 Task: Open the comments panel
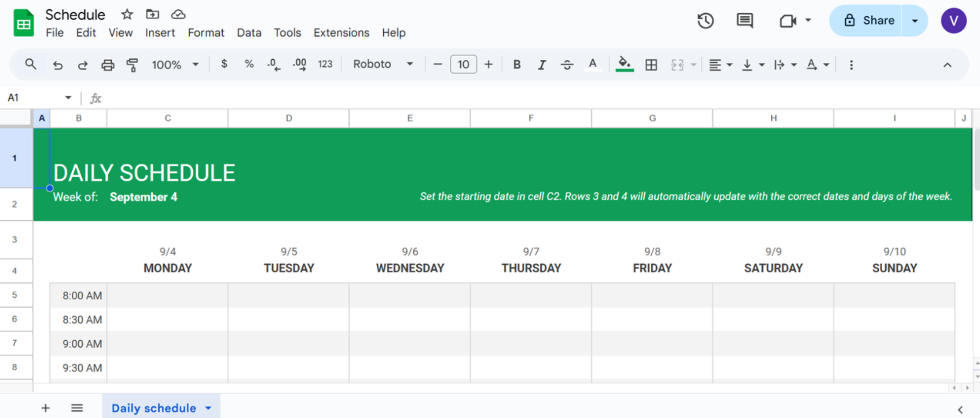point(744,20)
